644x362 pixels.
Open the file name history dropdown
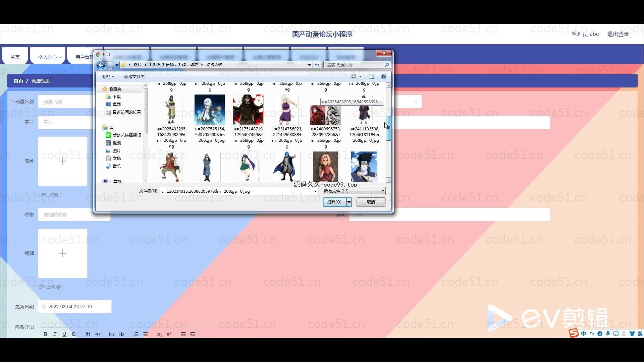click(316, 191)
